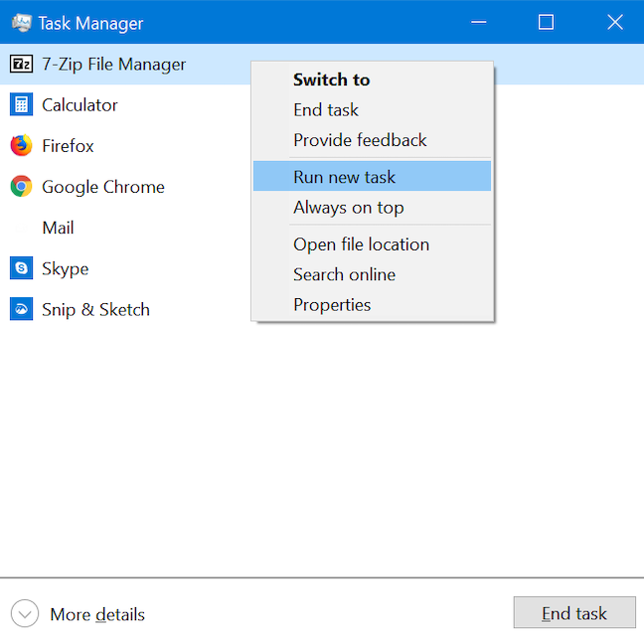This screenshot has width=644, height=644.
Task: Select the 7-Zip File Manager row text
Action: [x=113, y=65]
